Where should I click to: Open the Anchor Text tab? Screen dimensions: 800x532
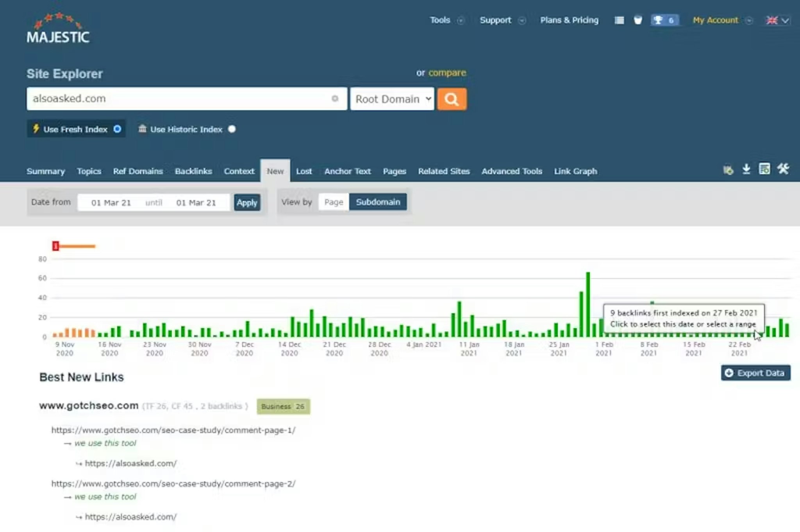pos(347,171)
